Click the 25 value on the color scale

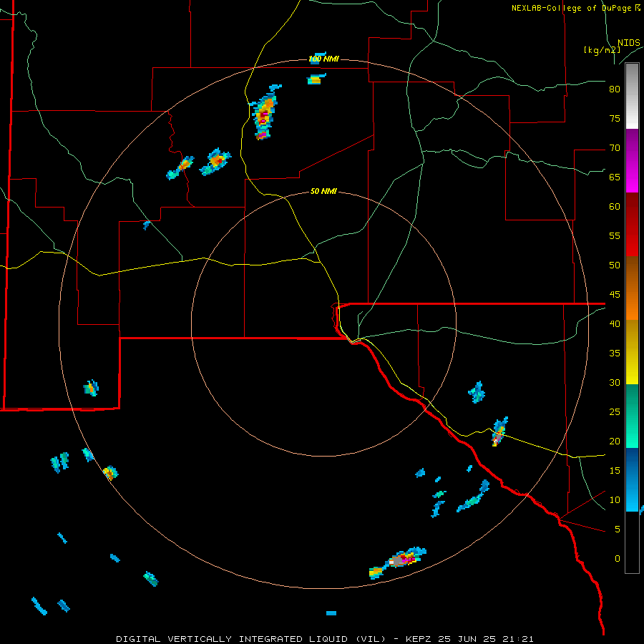(615, 412)
